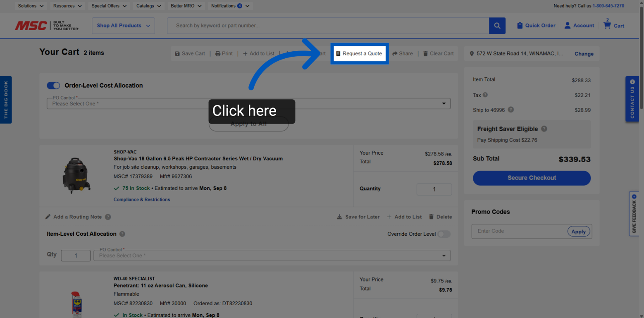
Task: Click Share in cart toolbar
Action: (x=402, y=53)
